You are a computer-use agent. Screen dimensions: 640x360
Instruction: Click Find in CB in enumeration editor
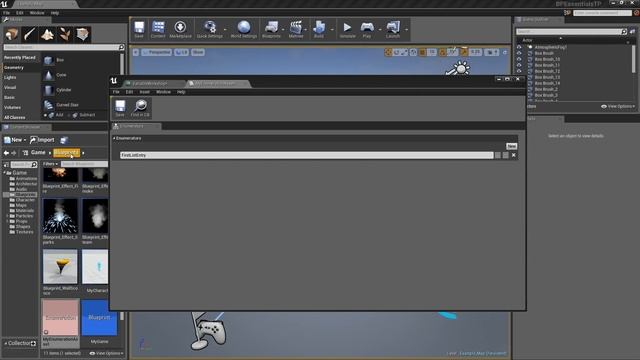click(x=140, y=108)
